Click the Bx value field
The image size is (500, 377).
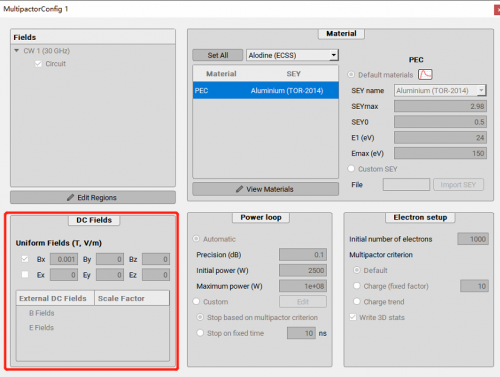pos(64,259)
